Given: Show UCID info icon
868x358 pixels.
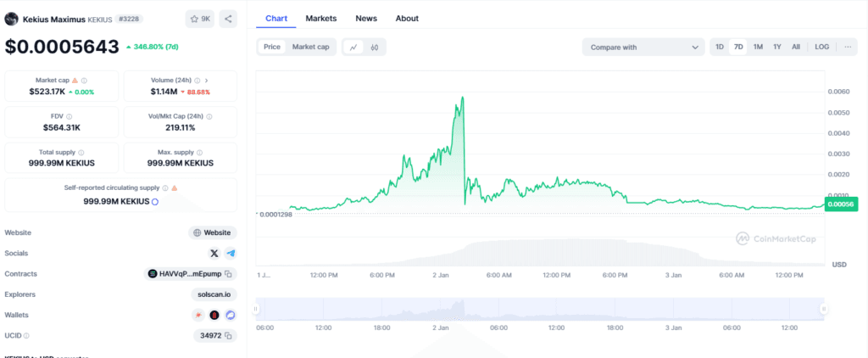Looking at the screenshot, I should pyautogui.click(x=26, y=336).
